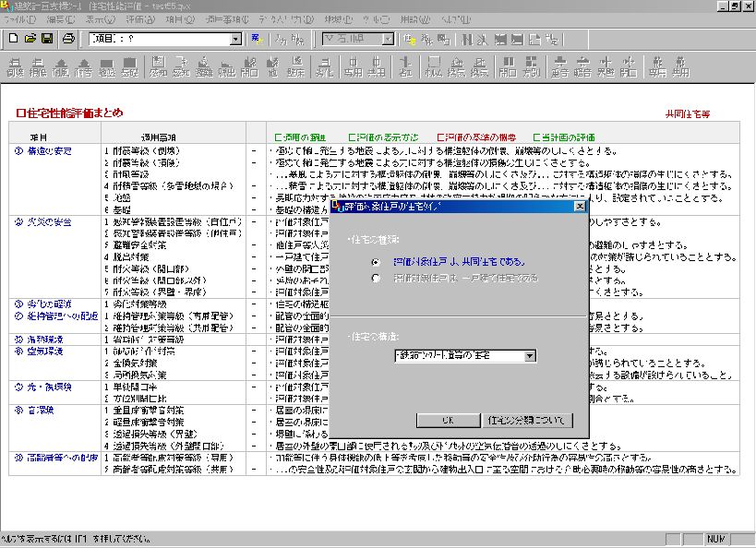756x548 pixels.
Task: Open the 項目(O) menu
Action: click(180, 19)
